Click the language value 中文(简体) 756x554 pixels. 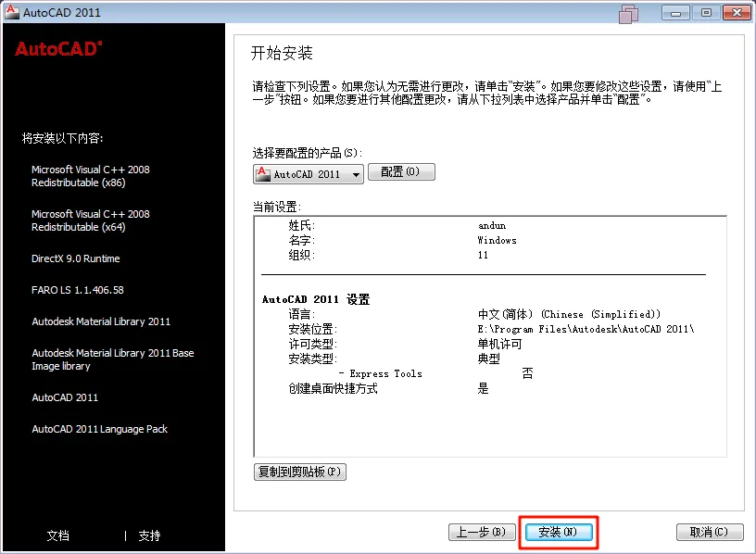coord(569,314)
